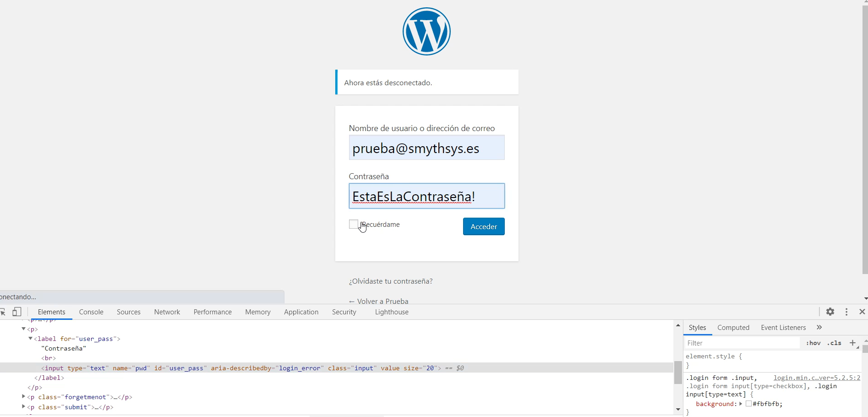Switch to the Console tab

point(91,312)
